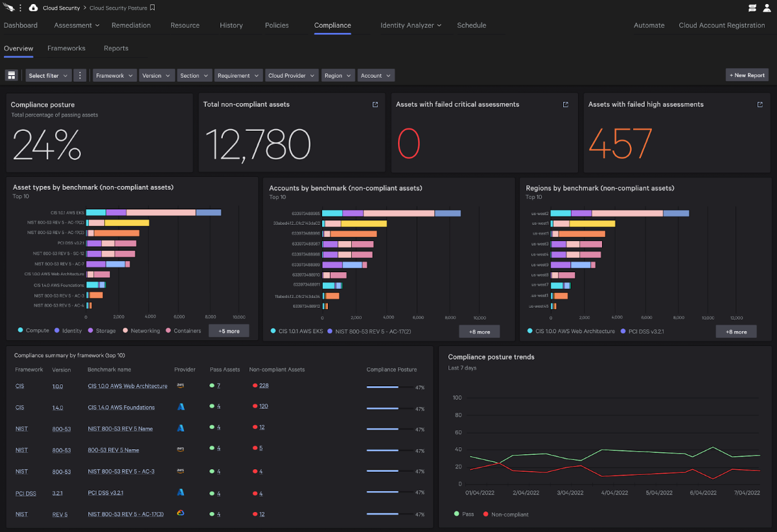The width and height of the screenshot is (777, 532).
Task: Open more filter options kebab icon
Action: click(x=80, y=75)
